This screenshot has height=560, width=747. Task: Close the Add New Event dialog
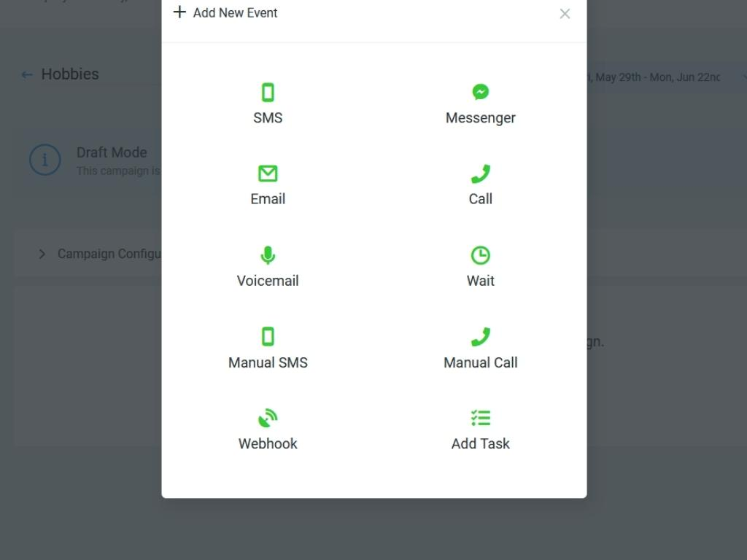coord(565,14)
